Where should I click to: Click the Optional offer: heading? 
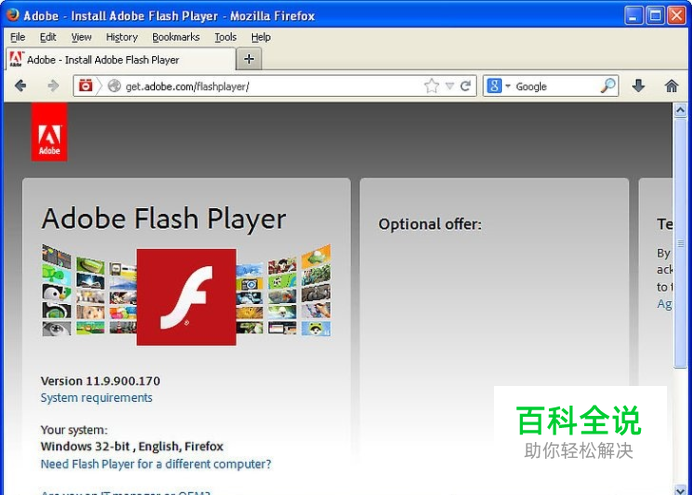tap(430, 224)
